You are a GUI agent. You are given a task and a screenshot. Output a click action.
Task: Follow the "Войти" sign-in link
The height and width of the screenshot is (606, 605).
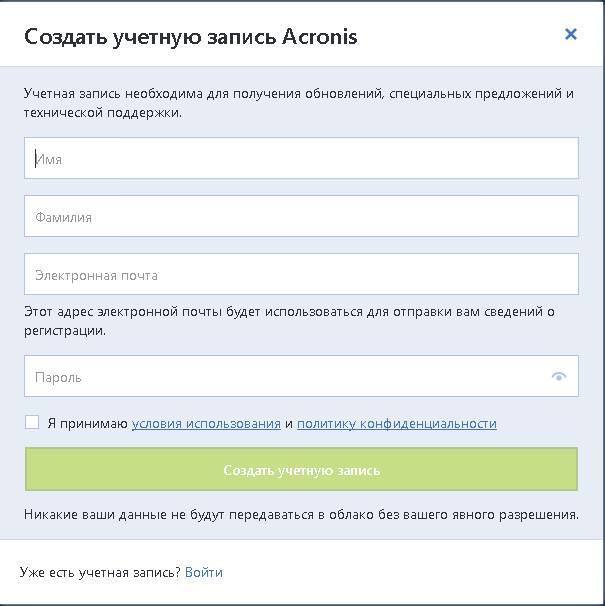pos(204,572)
